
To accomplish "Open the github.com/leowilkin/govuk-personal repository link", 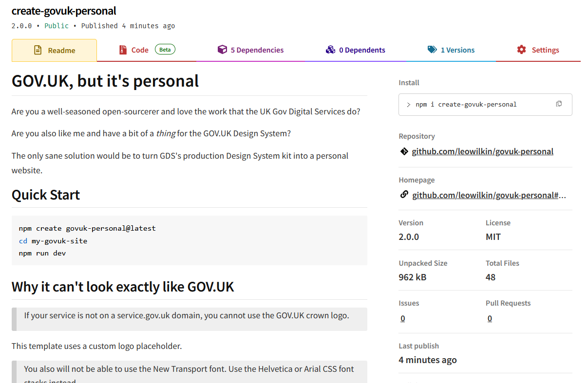I will (x=483, y=151).
